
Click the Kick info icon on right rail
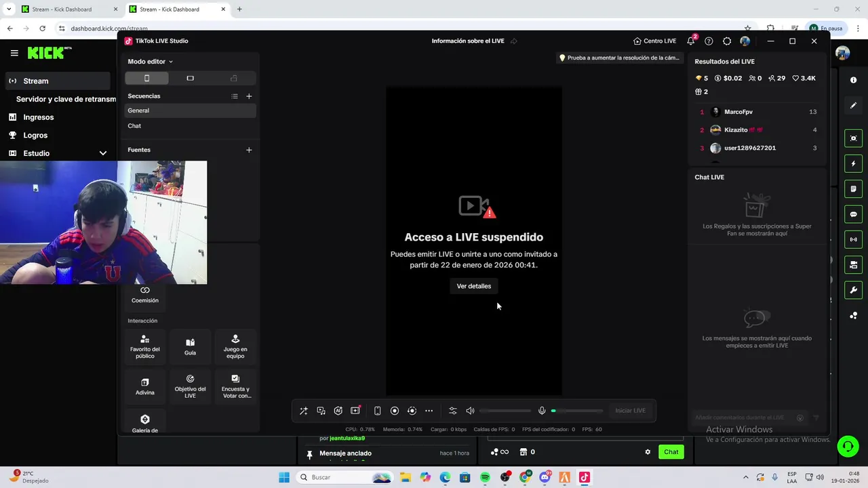pos(853,80)
